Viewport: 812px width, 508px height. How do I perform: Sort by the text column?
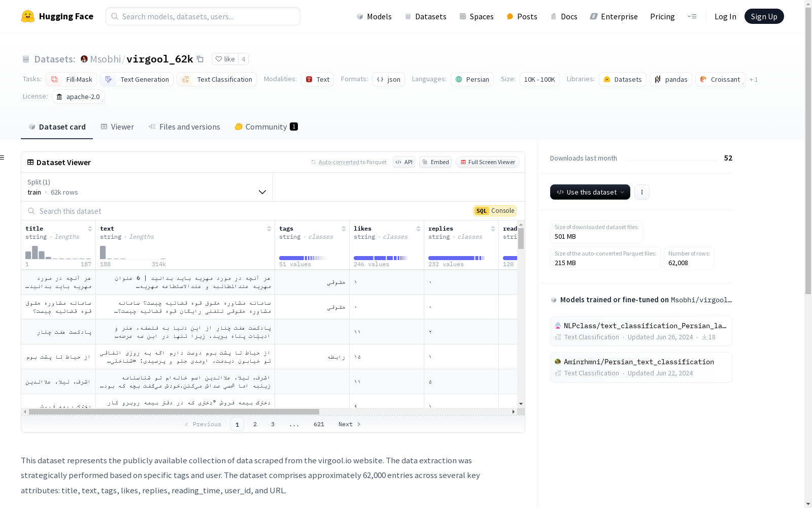(x=269, y=229)
